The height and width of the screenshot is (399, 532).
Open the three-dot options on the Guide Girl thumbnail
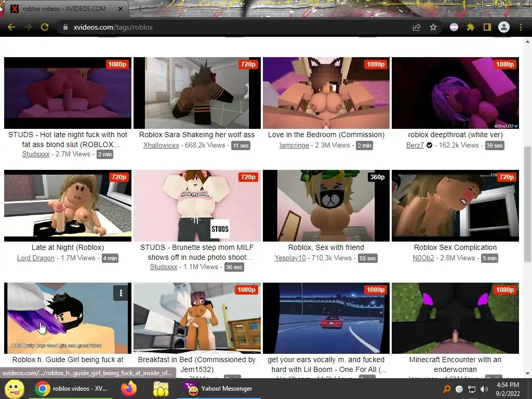pos(121,293)
